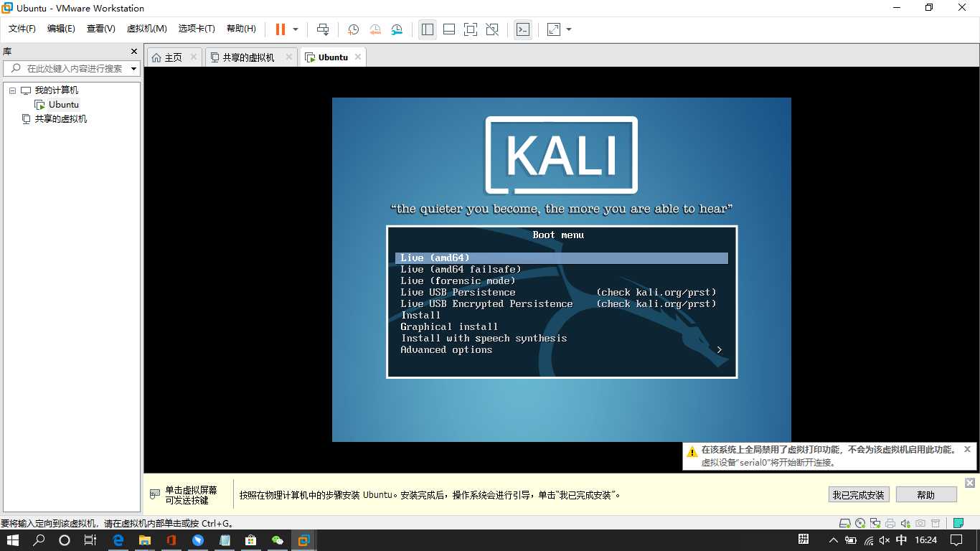Open Windows taskbar search
This screenshot has height=551, width=980.
[39, 540]
